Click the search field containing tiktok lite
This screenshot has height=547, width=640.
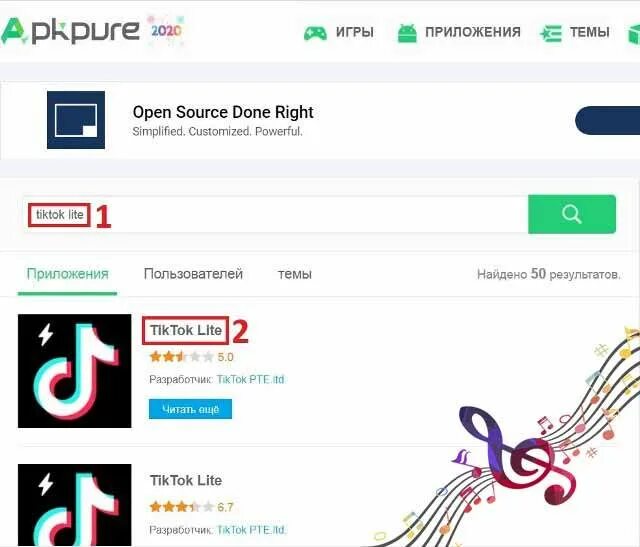(x=276, y=214)
